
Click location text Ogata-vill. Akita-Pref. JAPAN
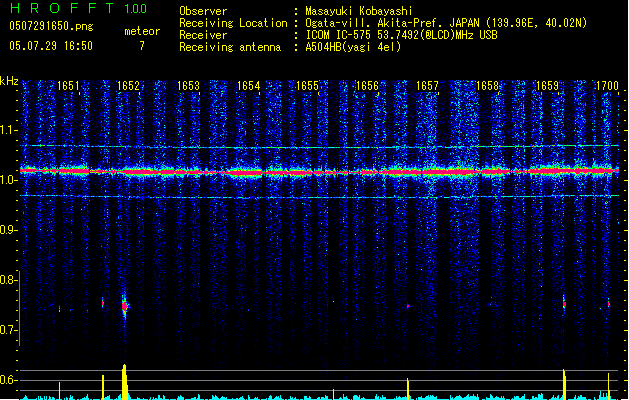pyautogui.click(x=392, y=23)
